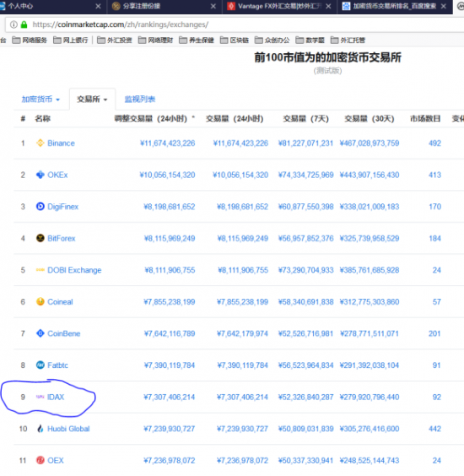Click the OEX logo icon
The height and width of the screenshot is (476, 464).
pos(40,460)
